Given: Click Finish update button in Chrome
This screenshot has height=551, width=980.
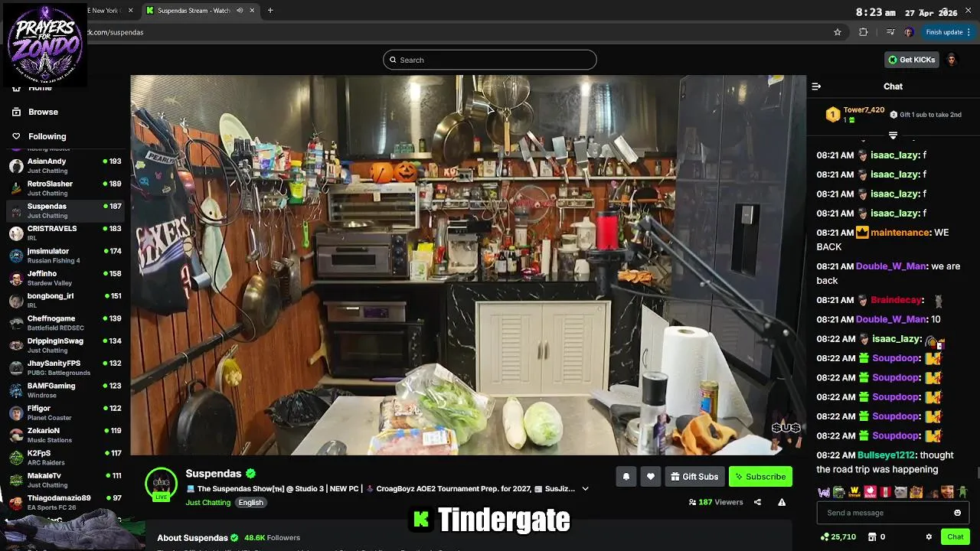Looking at the screenshot, I should pos(948,32).
